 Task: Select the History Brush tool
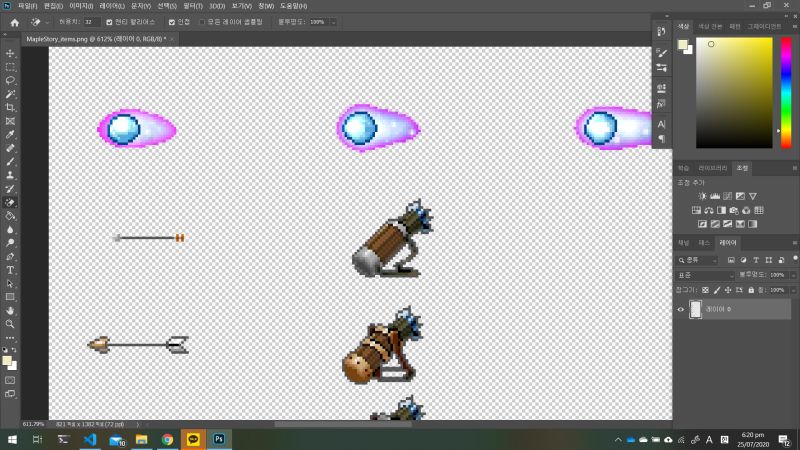[10, 189]
